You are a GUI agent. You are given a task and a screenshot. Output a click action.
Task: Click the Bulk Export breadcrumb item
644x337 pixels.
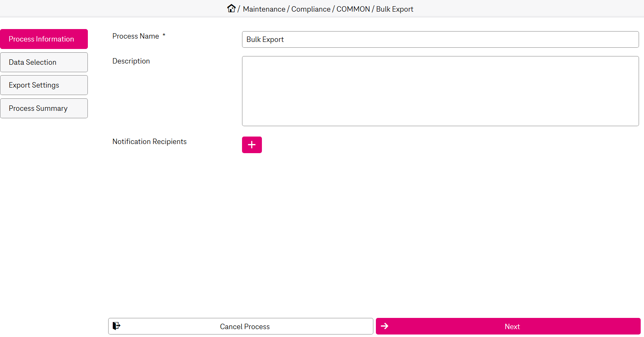coord(395,9)
